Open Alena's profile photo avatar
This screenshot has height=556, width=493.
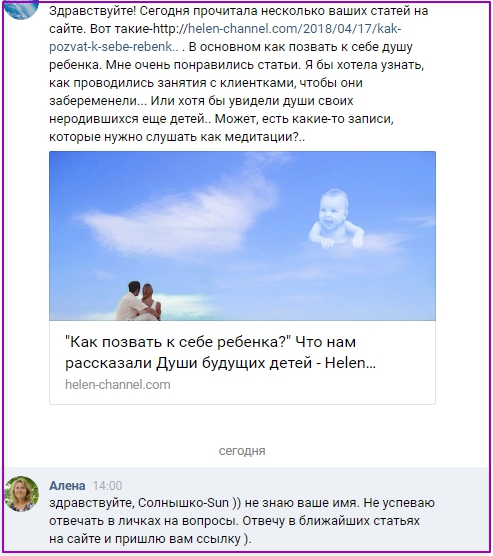(21, 494)
